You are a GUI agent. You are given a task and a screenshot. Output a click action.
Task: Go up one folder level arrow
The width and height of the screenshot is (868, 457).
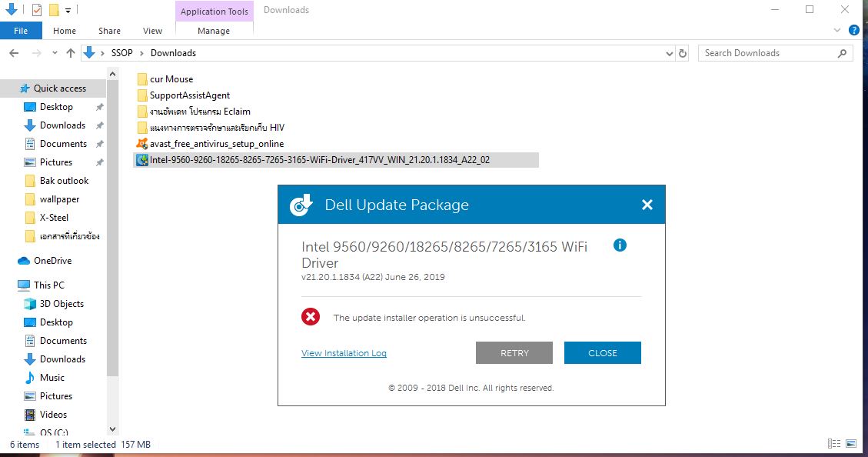pos(70,53)
